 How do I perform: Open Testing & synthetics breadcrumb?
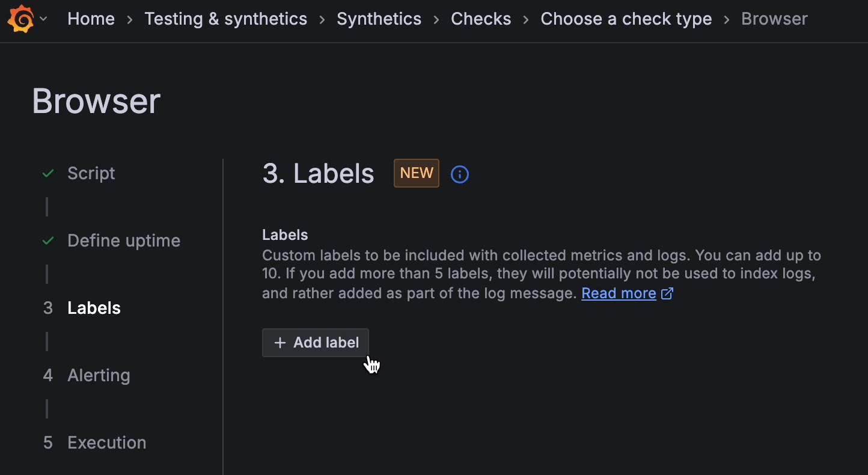[225, 19]
